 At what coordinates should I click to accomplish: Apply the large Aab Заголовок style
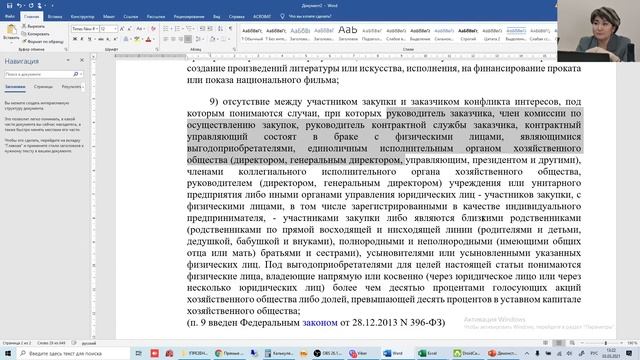click(348, 34)
